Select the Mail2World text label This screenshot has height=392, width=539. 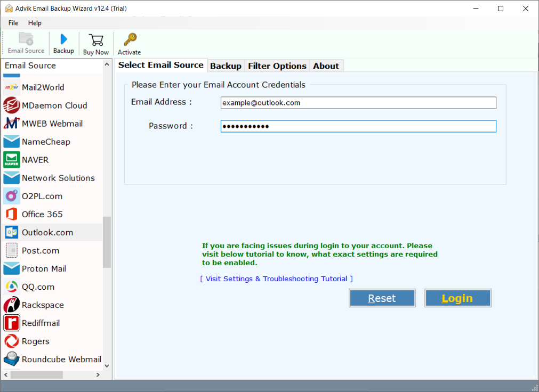[x=43, y=87]
